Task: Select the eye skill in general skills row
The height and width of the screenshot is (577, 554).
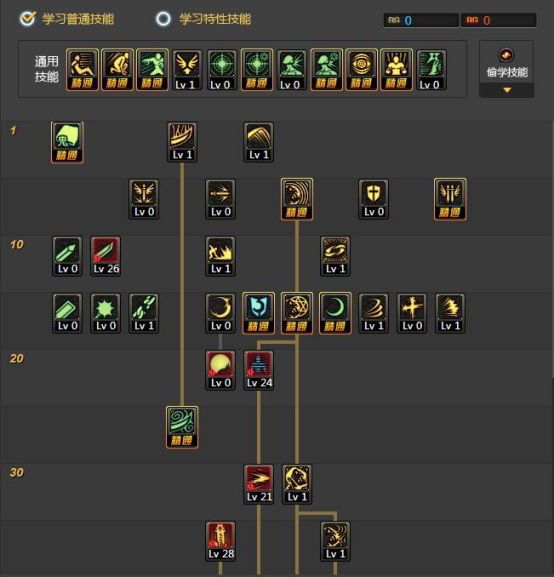Action: (361, 70)
